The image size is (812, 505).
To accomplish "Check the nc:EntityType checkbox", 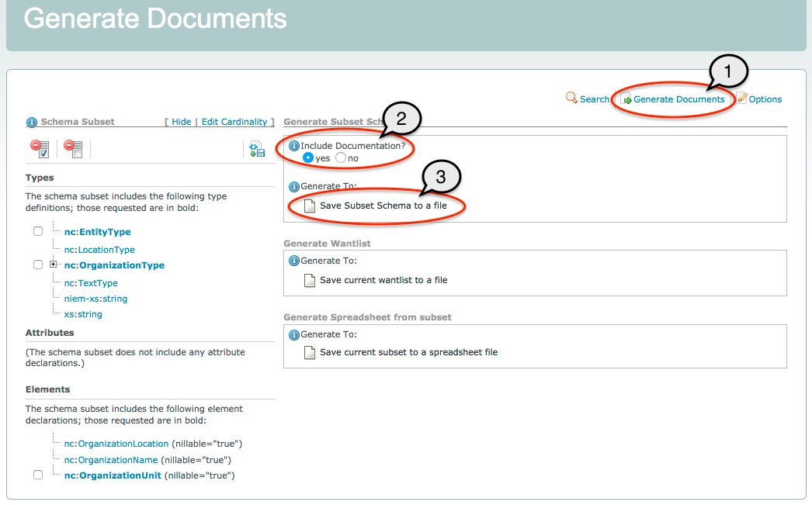I will tap(38, 232).
